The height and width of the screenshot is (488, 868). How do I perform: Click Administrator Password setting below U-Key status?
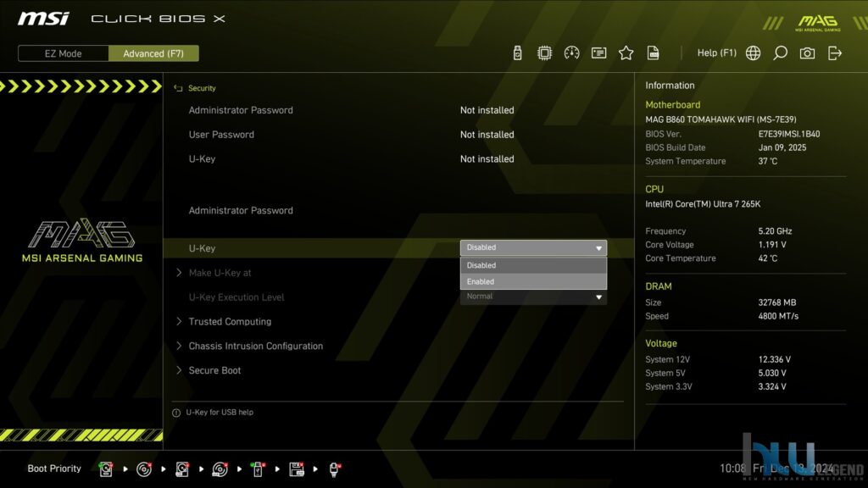pyautogui.click(x=241, y=211)
